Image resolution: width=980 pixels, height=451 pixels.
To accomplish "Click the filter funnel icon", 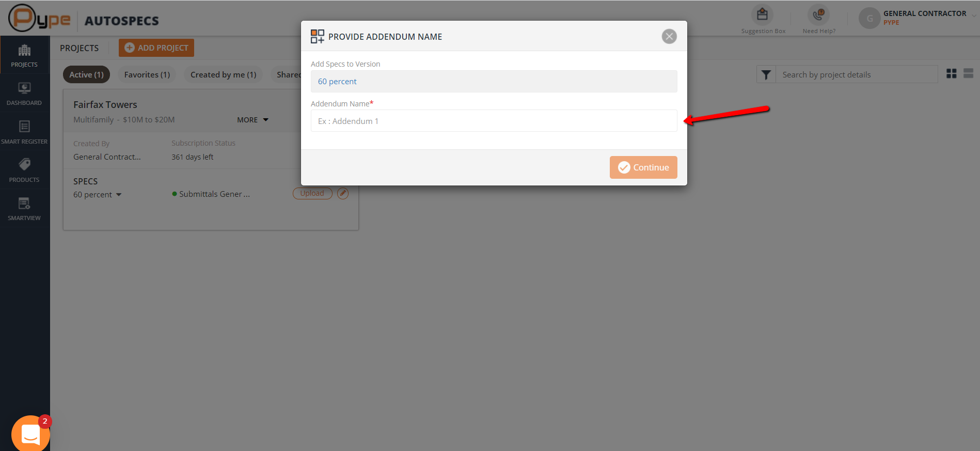I will [x=766, y=75].
